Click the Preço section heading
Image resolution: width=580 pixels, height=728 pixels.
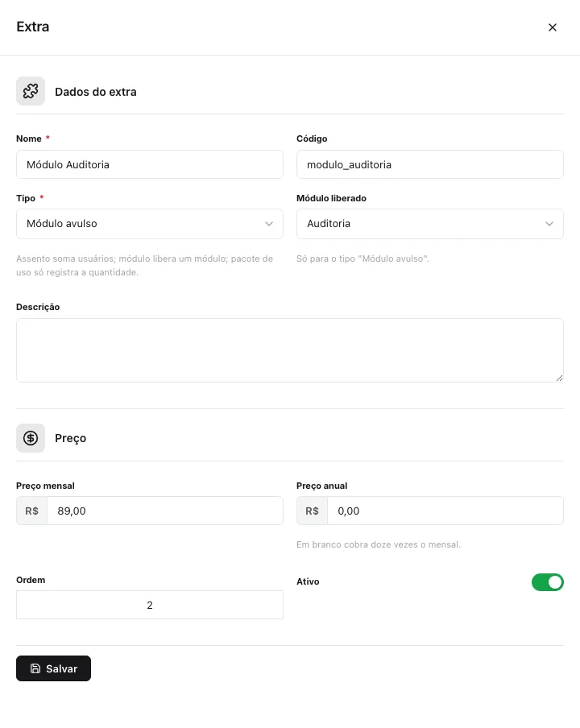pos(71,438)
